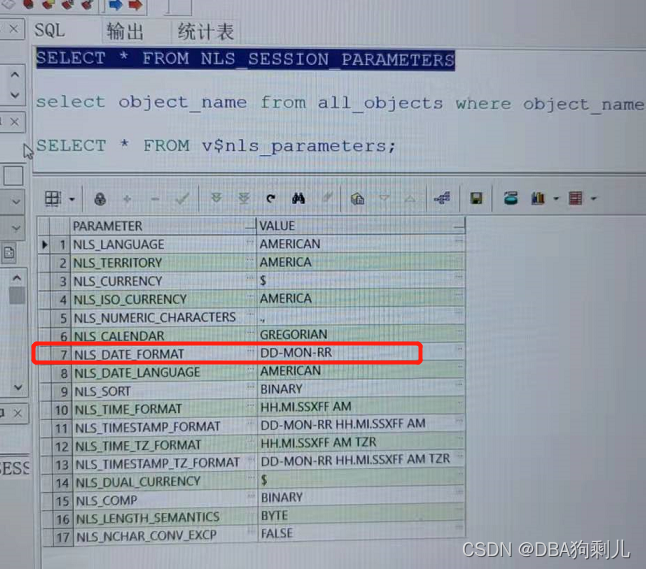Screen dimensions: 646x569
Task: Select the GREGORIAN value cell
Action: tap(360, 334)
